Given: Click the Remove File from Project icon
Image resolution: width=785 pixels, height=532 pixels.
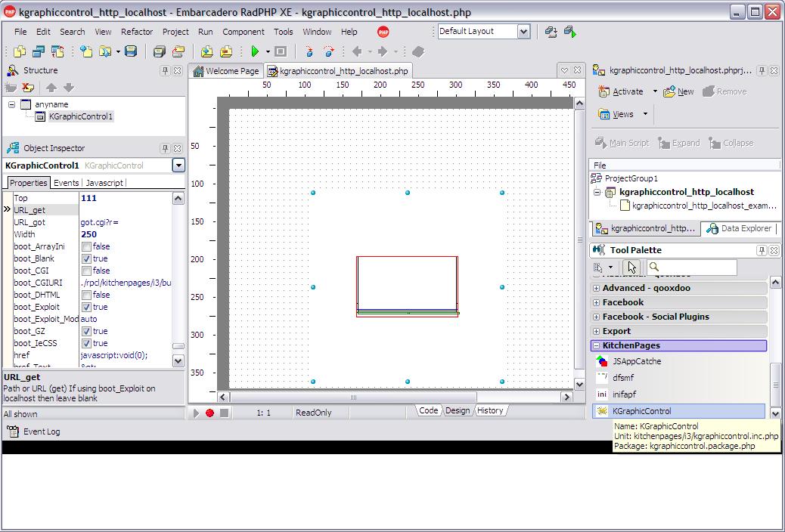Looking at the screenshot, I should (x=226, y=51).
